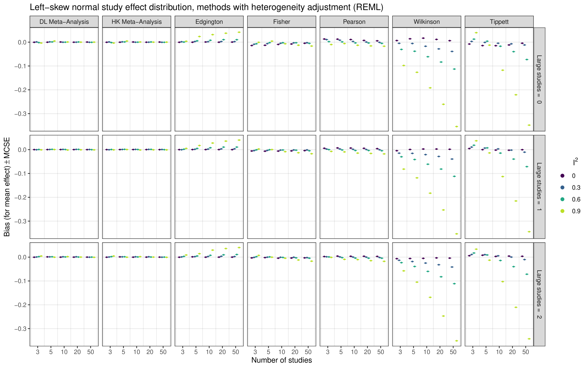Screen dimensions: 588x368
Task: Click the HK Meta-Analysis facet header
Action: tap(136, 22)
